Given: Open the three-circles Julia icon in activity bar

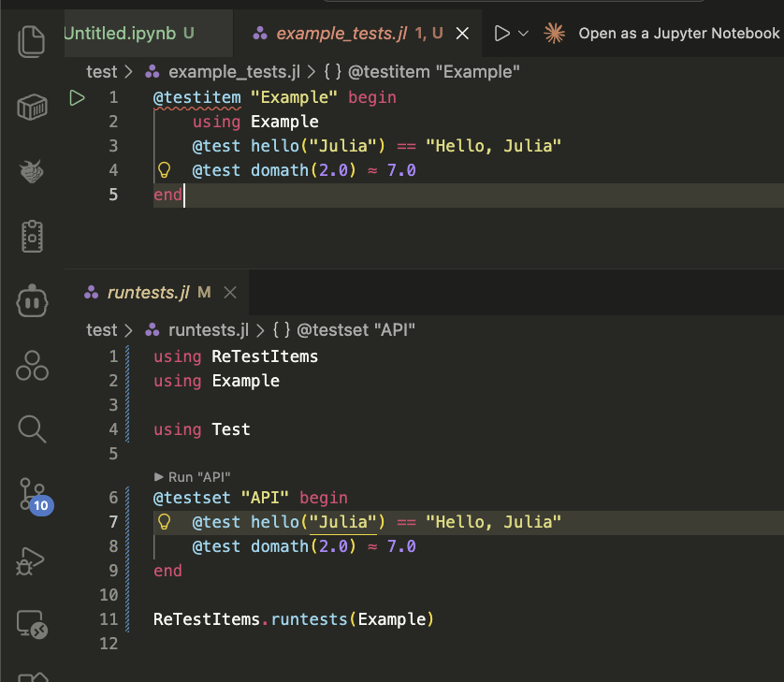Looking at the screenshot, I should (x=32, y=366).
